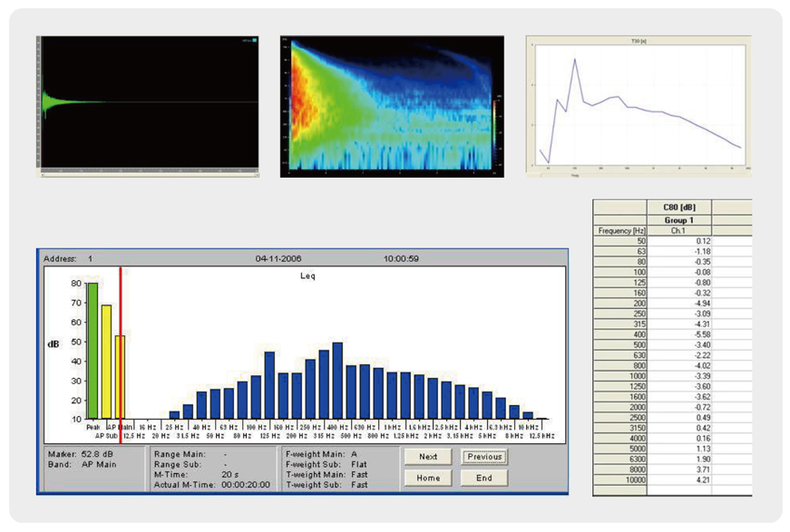Click the date 04-11-2006 in header
The image size is (790, 532).
[x=278, y=258]
